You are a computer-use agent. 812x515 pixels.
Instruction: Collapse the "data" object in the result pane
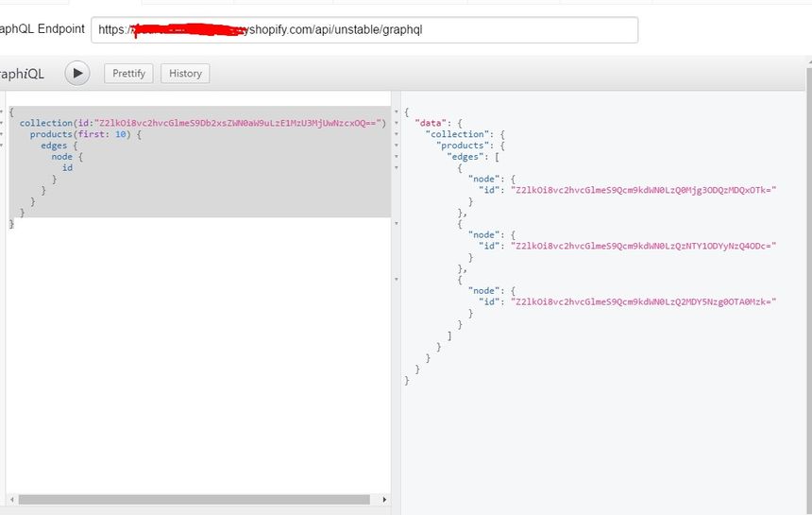[397, 124]
